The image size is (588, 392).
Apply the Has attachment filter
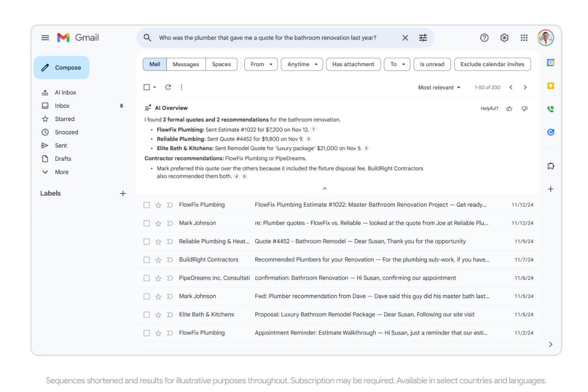(353, 64)
